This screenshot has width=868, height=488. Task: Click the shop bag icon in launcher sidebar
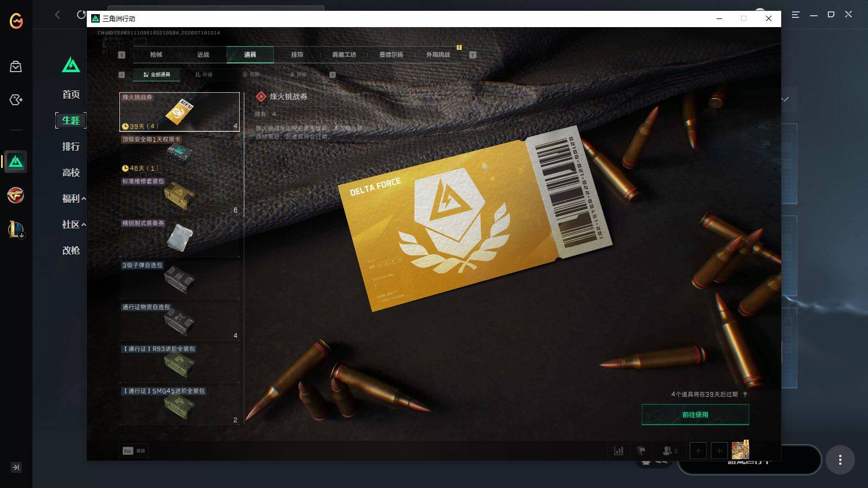pos(16,66)
